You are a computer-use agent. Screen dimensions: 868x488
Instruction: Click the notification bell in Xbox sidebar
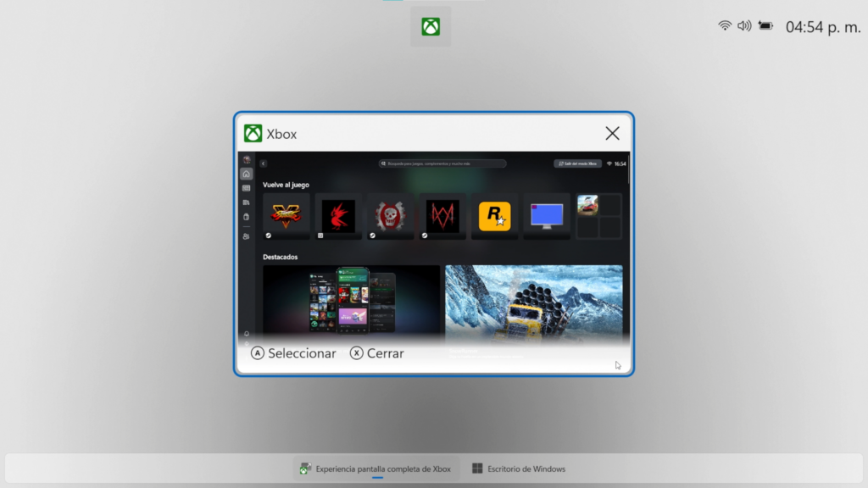(247, 334)
